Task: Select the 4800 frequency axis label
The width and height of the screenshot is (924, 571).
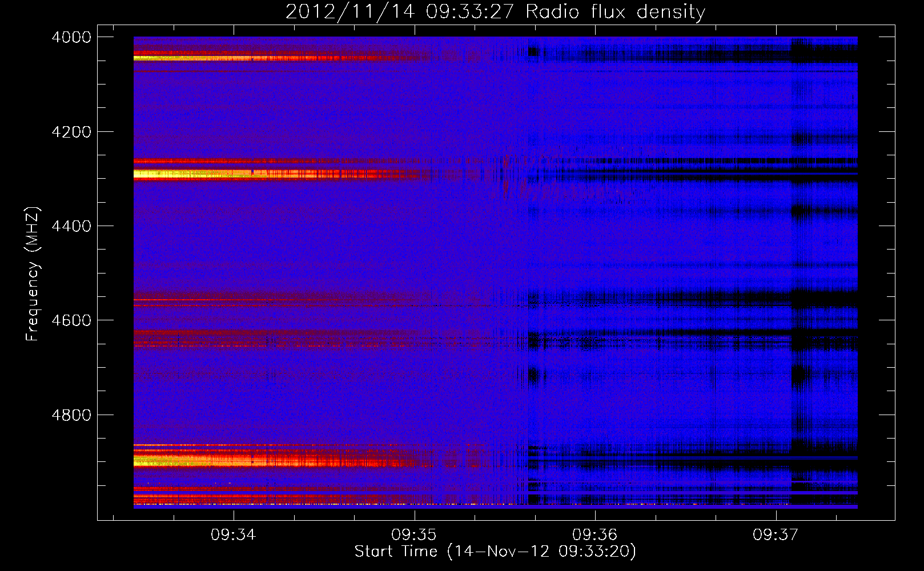Action: [x=71, y=415]
